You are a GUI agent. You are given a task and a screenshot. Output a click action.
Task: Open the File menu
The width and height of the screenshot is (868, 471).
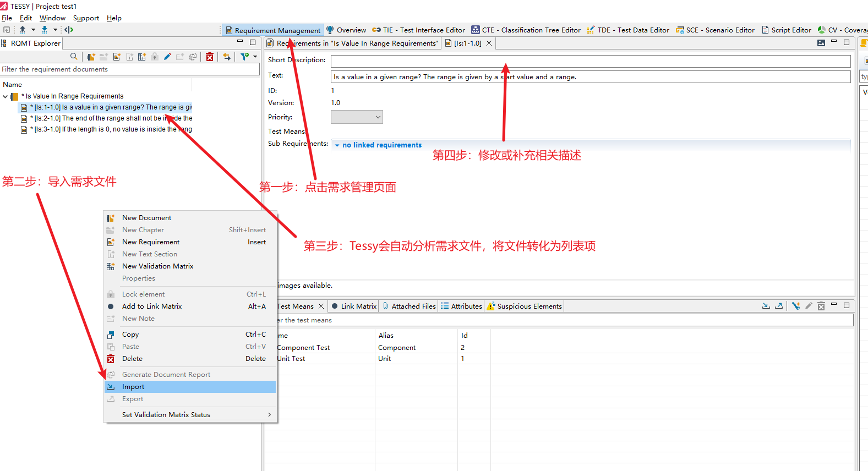point(7,18)
